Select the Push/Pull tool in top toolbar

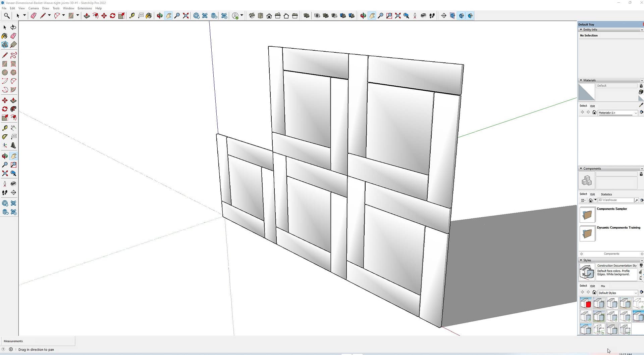tap(87, 16)
